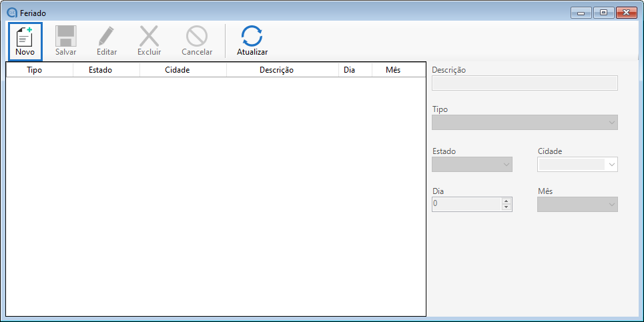
Task: Click the Descrição text field
Action: [525, 83]
